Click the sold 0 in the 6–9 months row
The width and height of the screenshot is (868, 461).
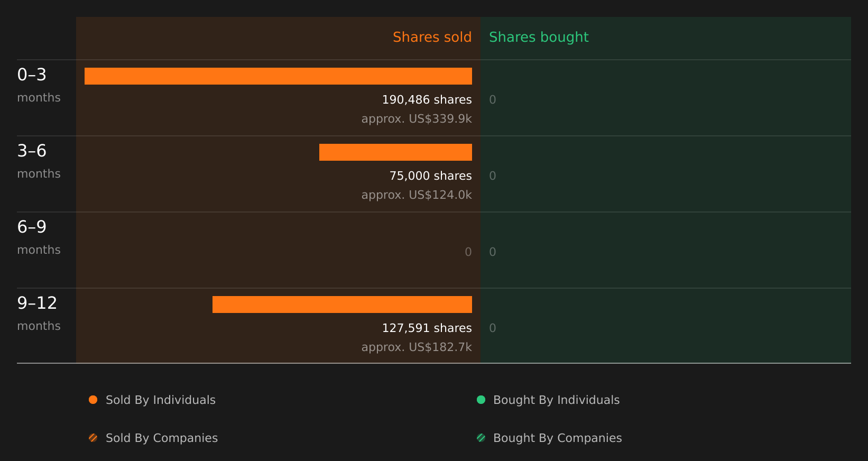(x=468, y=252)
